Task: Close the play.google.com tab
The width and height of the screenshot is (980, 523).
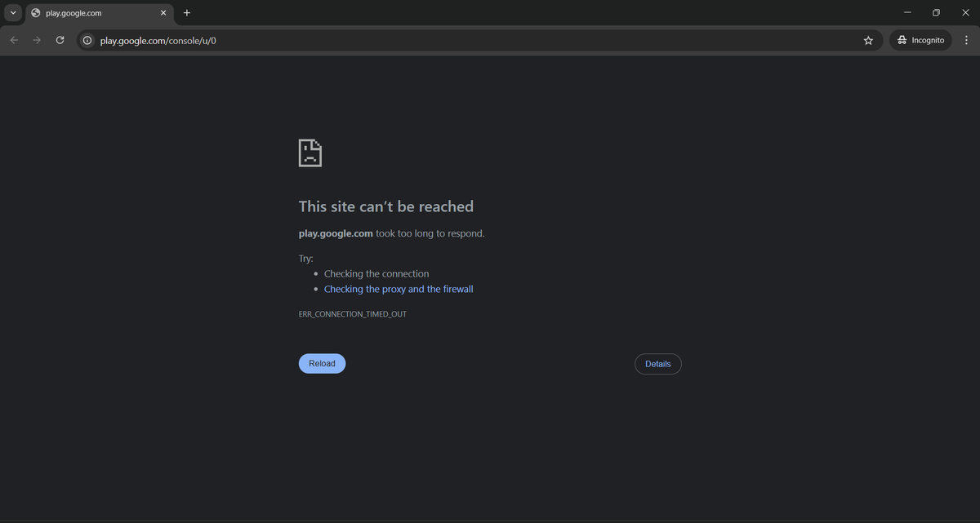Action: pos(163,13)
